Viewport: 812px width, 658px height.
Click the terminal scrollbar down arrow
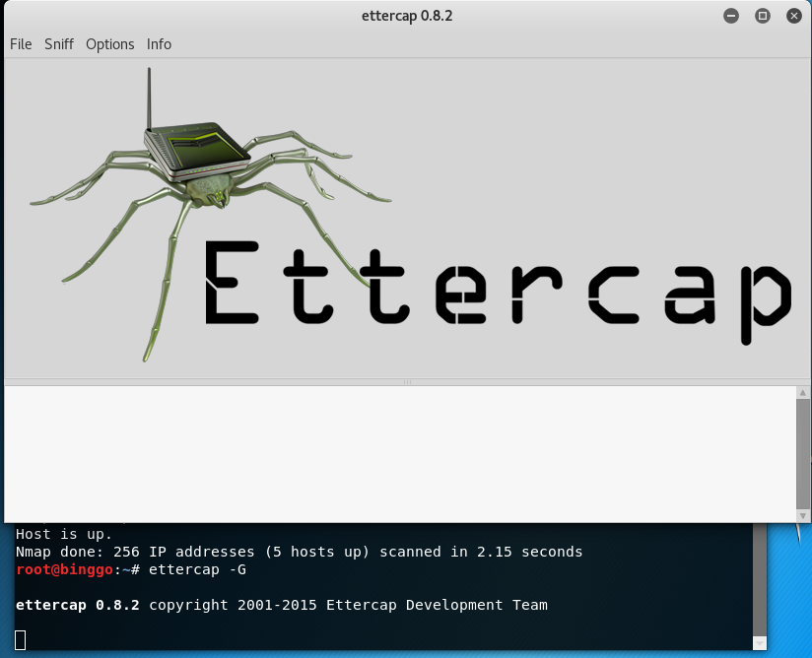[759, 643]
